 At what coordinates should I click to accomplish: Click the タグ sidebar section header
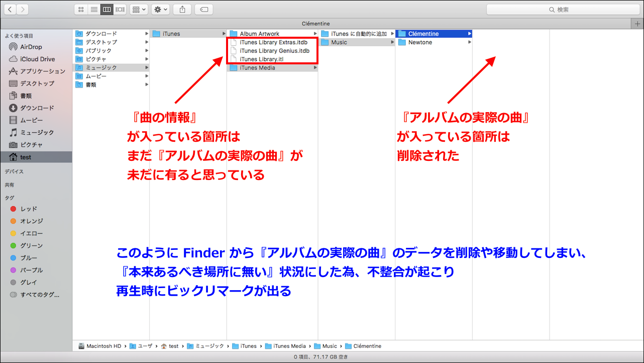(x=10, y=198)
